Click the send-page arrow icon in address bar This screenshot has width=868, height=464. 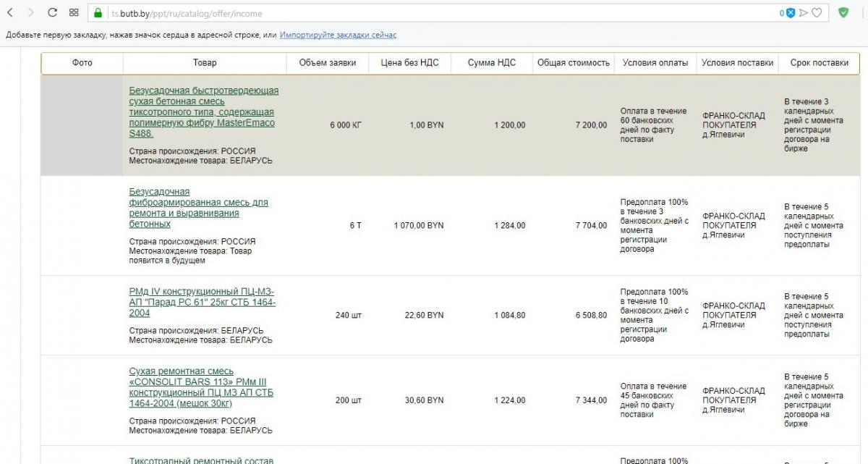[804, 13]
